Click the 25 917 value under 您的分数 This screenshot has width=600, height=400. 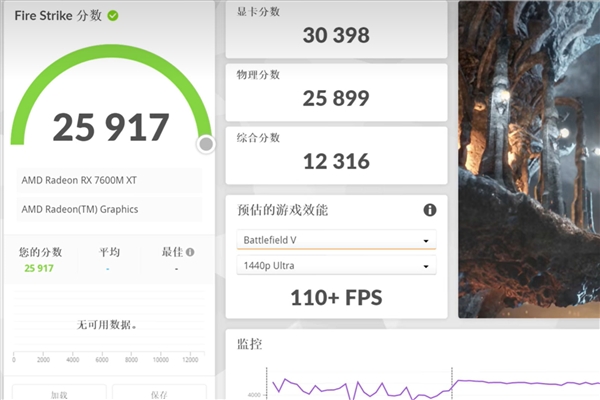click(40, 268)
